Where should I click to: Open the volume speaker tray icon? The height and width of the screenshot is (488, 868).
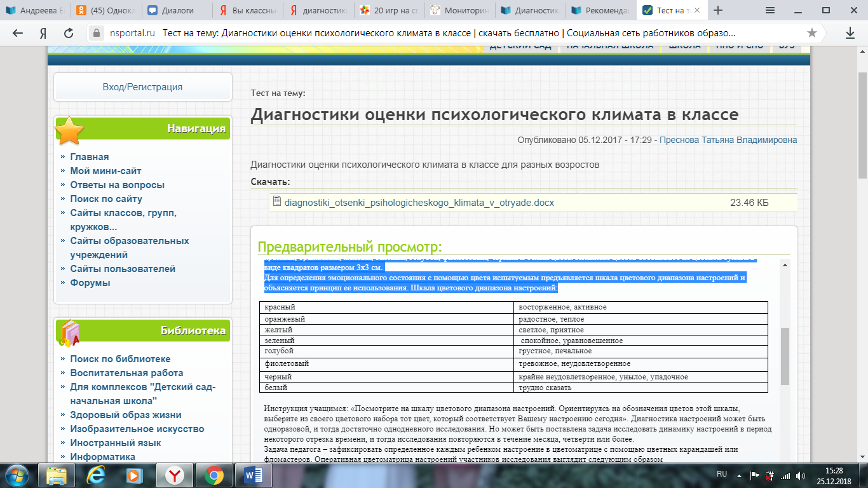pos(800,475)
